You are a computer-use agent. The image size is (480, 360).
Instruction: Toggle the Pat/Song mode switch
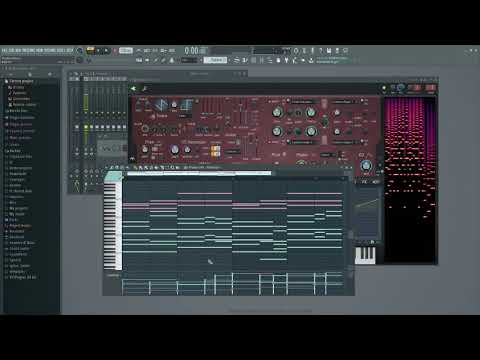[90, 50]
